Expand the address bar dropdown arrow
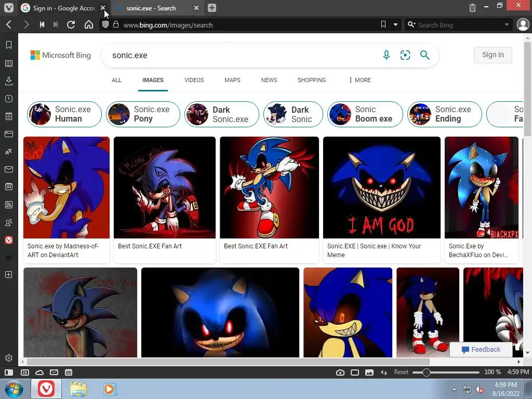The height and width of the screenshot is (399, 532). pyautogui.click(x=395, y=25)
